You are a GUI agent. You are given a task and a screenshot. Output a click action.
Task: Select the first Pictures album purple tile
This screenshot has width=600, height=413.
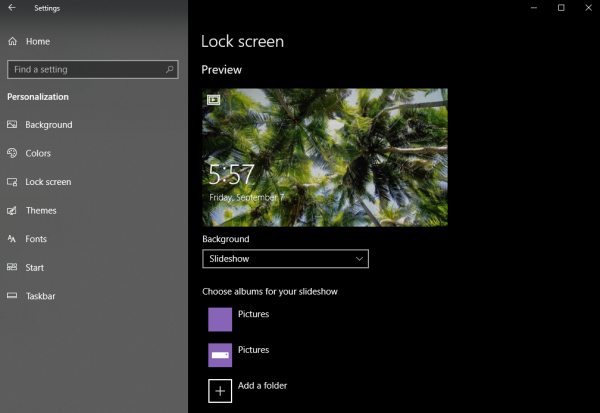220,319
